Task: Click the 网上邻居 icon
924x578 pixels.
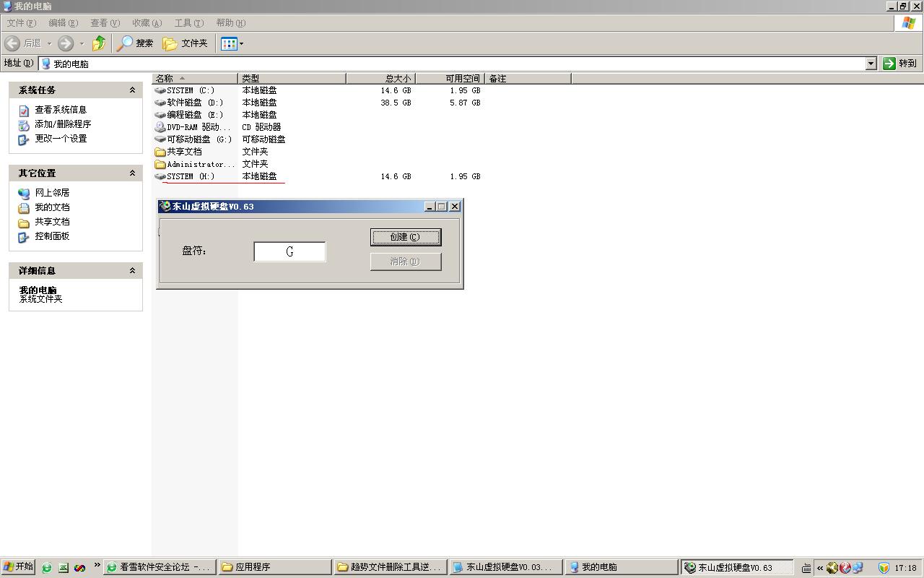Action: pyautogui.click(x=24, y=194)
